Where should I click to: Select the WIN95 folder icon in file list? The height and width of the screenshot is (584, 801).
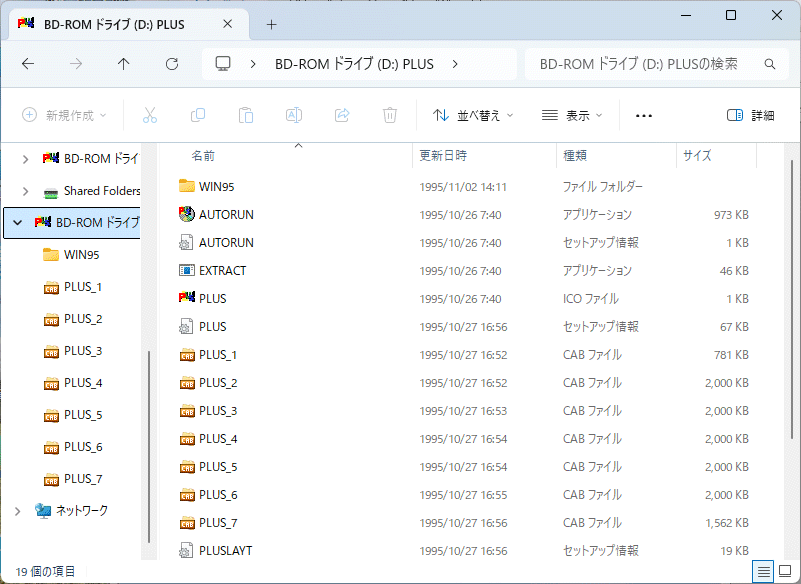click(x=187, y=186)
